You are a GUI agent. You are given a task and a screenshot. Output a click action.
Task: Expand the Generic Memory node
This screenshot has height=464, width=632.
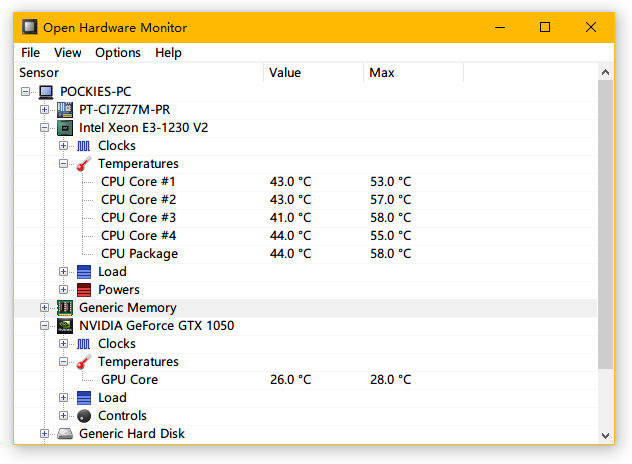tap(44, 308)
